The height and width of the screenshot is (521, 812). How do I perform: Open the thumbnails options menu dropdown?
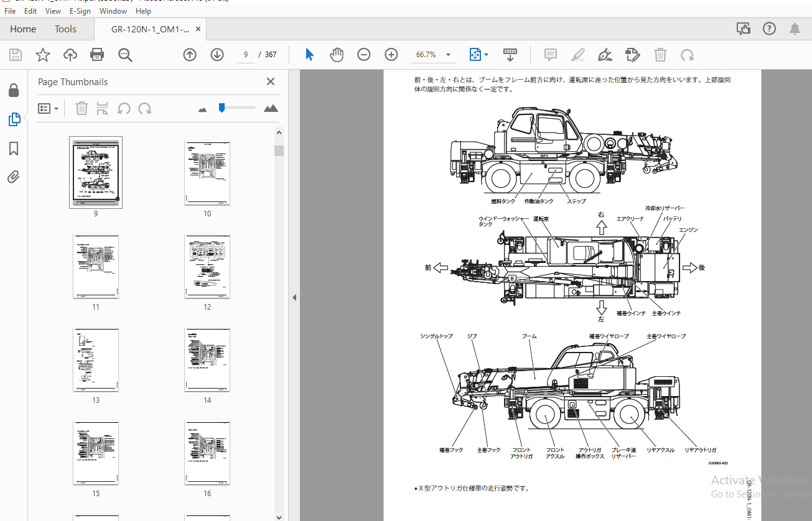pyautogui.click(x=49, y=108)
